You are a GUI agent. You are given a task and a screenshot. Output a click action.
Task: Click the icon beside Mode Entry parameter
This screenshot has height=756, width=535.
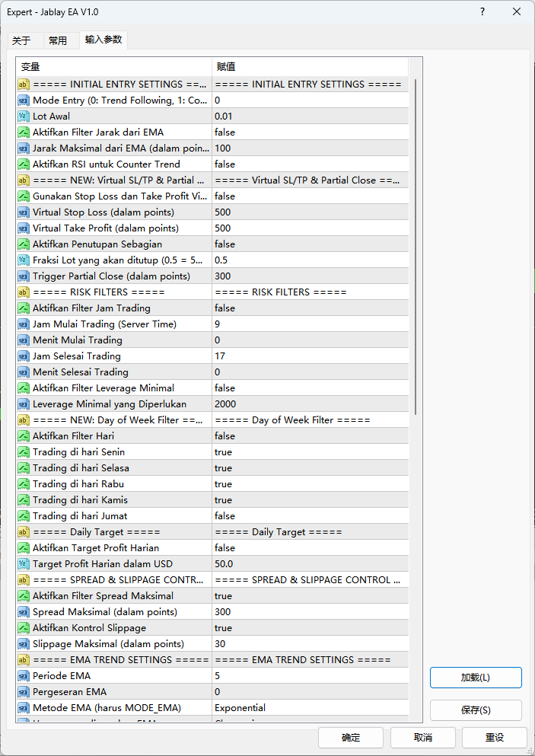pyautogui.click(x=23, y=100)
